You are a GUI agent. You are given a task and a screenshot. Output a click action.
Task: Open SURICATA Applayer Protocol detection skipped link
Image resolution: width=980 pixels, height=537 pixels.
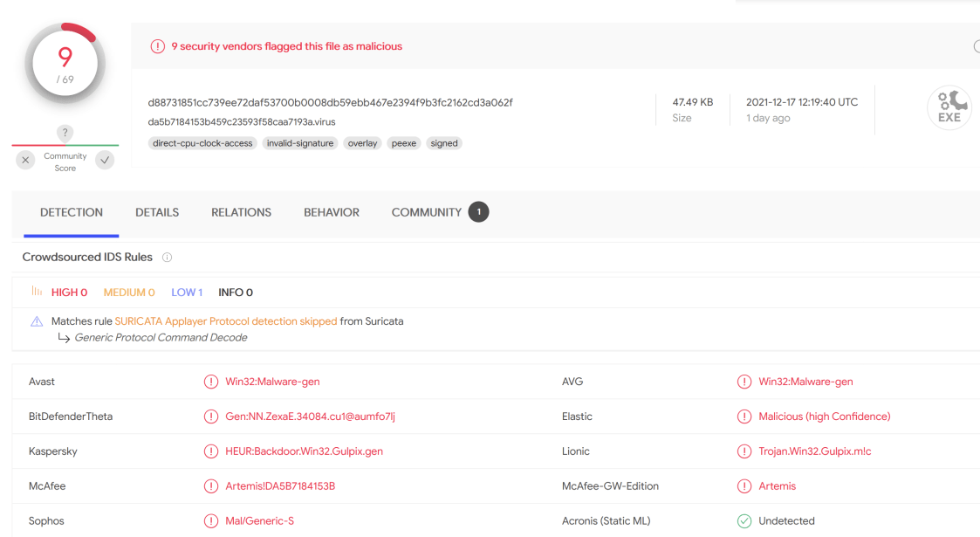[225, 321]
